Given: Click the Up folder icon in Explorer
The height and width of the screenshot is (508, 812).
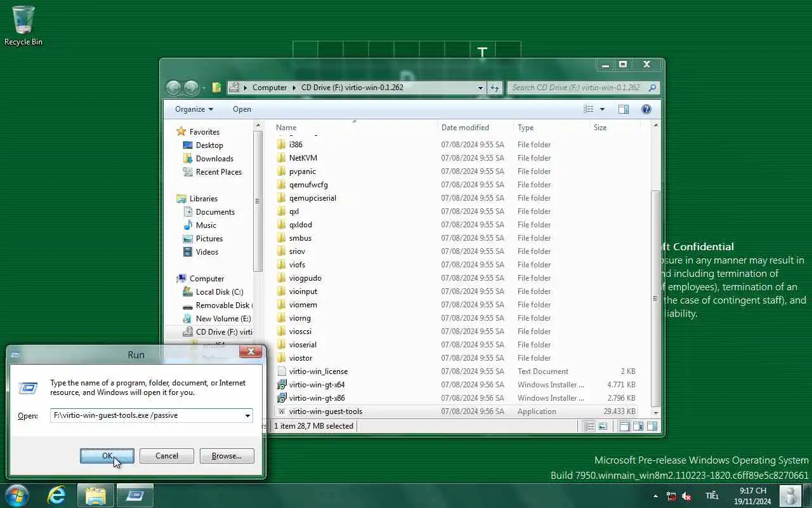Looking at the screenshot, I should tap(217, 88).
